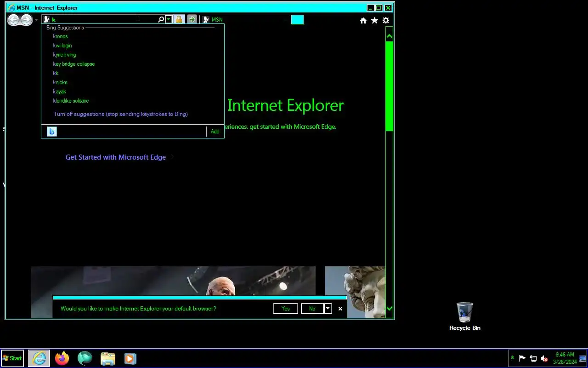Click 'Turn off suggestions' link
Image resolution: width=588 pixels, height=368 pixels.
coord(121,114)
